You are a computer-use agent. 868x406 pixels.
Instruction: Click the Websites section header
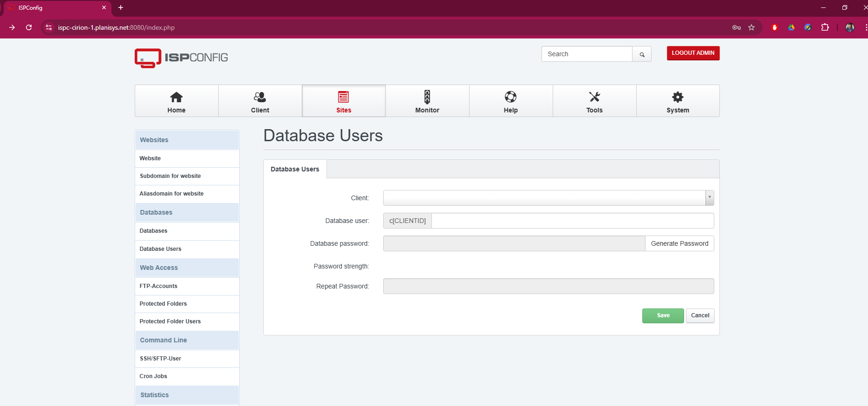tap(187, 140)
